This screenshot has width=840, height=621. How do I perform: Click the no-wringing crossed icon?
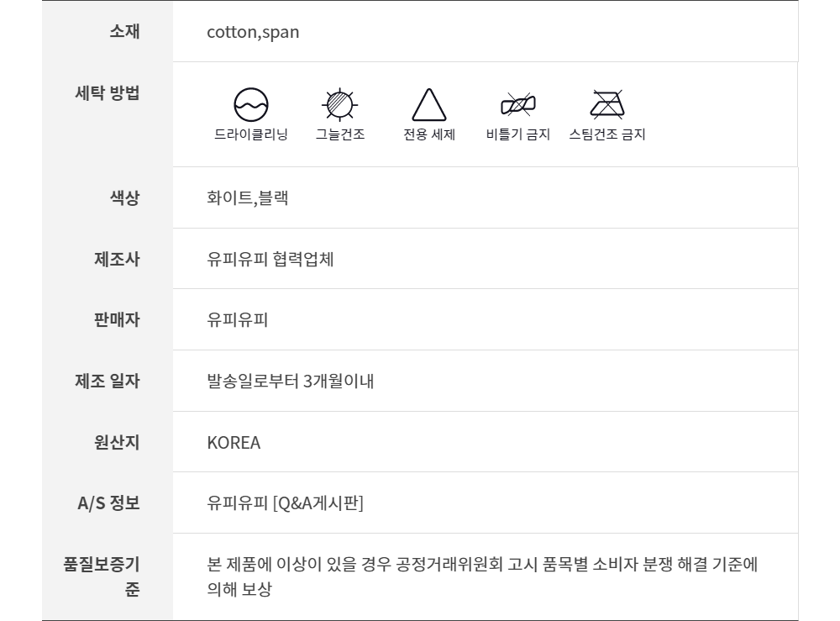click(x=518, y=105)
